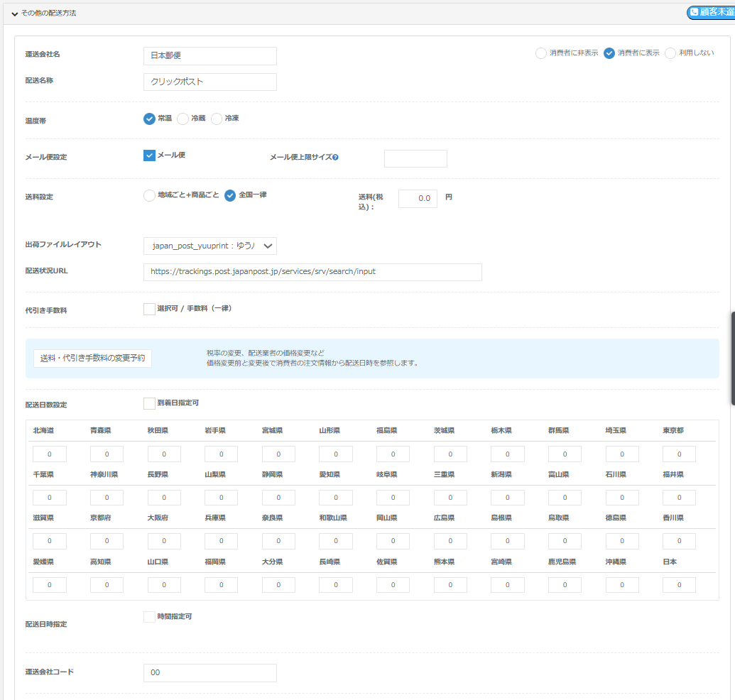
Task: Click 送料・代引き手数料の変更予約 button
Action: (93, 359)
